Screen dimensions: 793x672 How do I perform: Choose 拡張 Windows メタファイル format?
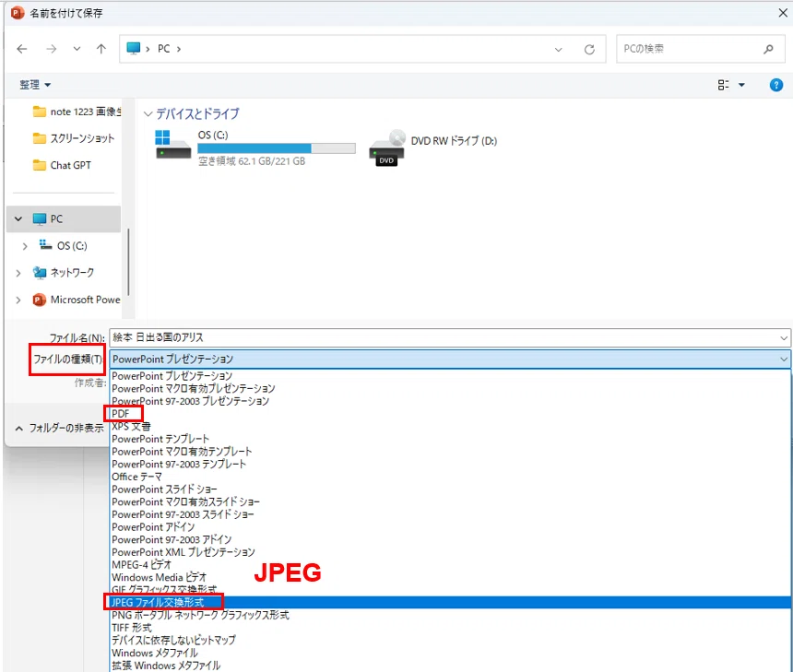[450, 666]
